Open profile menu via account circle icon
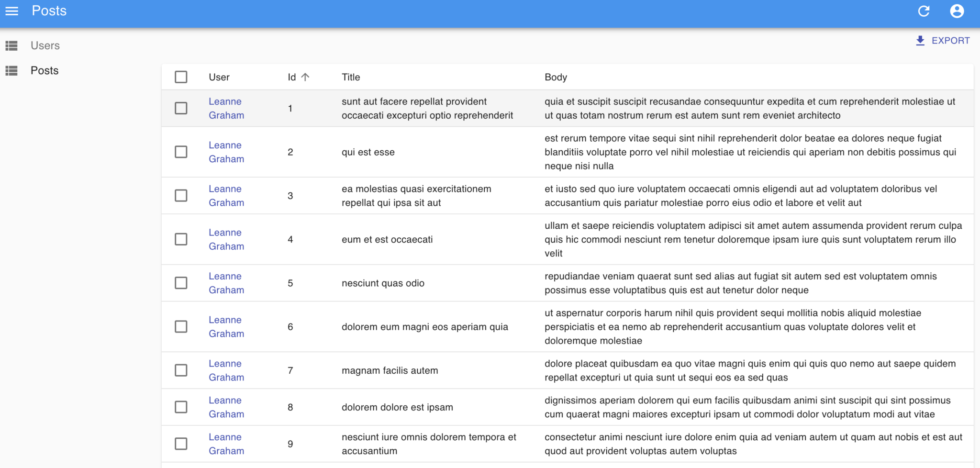The height and width of the screenshot is (468, 980). click(957, 11)
